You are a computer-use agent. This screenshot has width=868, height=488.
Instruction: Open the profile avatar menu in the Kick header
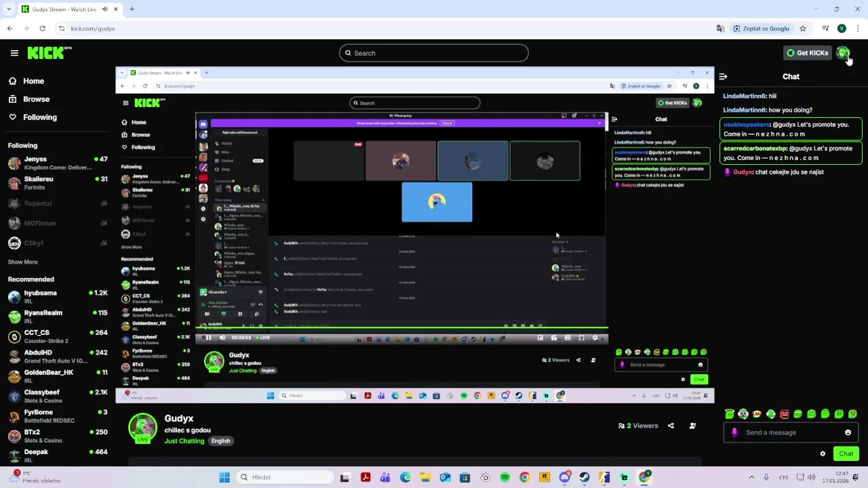point(843,53)
